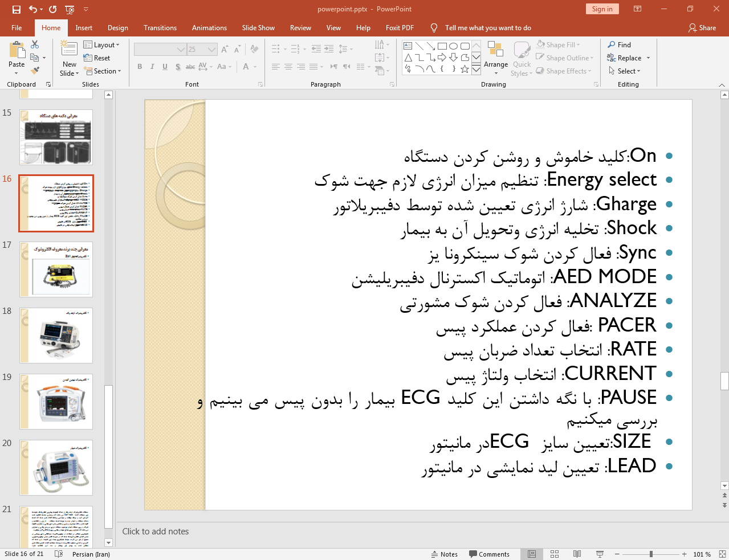Adjust the zoom slider handle
Screen dimensions: 729x560
[651, 554]
